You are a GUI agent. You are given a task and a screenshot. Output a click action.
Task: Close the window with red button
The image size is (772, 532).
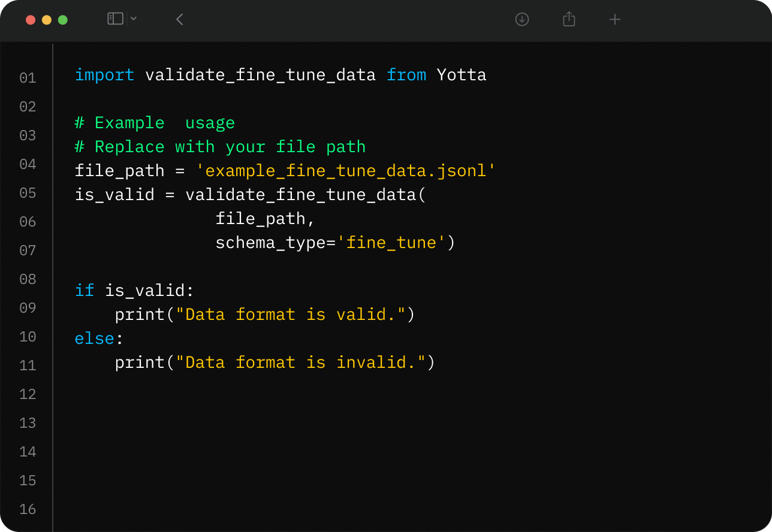pyautogui.click(x=31, y=20)
